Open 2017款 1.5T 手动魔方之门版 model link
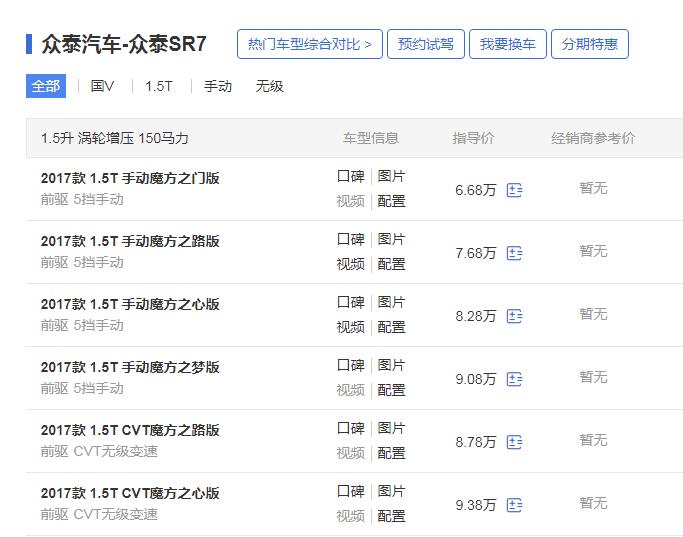The width and height of the screenshot is (683, 537). (x=130, y=178)
